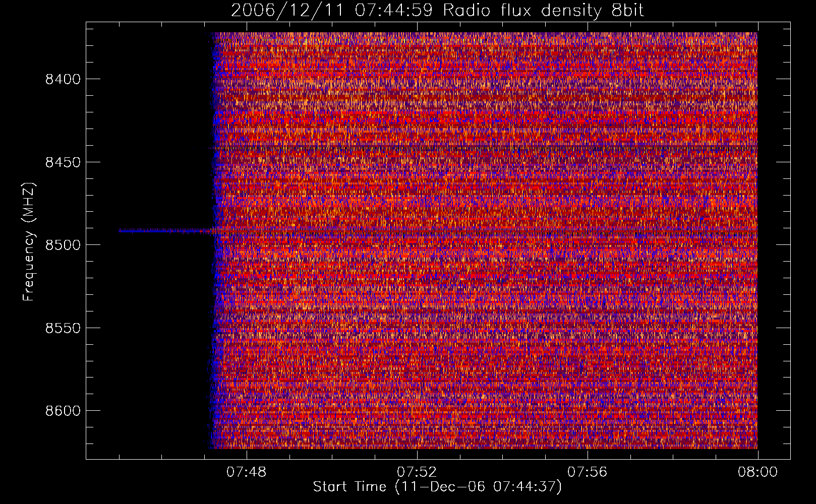The image size is (816, 504).
Task: Click the 8400 frequency axis label
Action: coord(62,80)
